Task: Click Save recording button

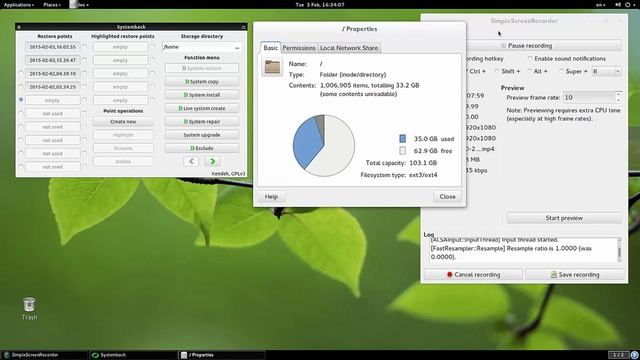Action: pos(575,275)
